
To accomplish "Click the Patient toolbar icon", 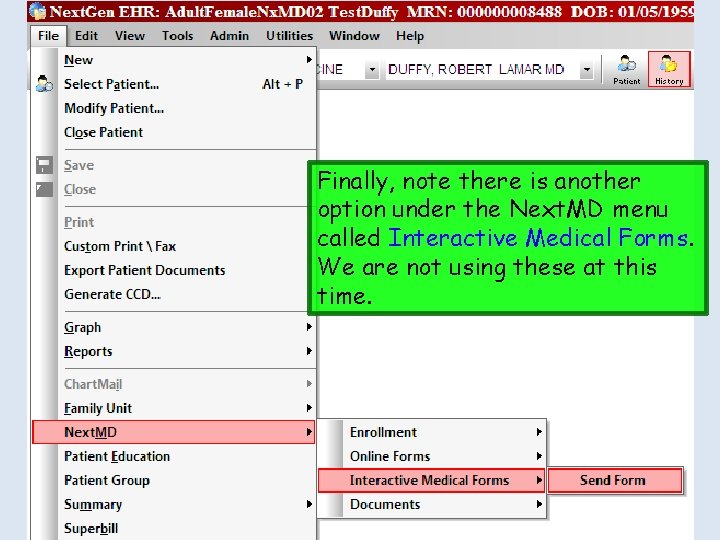I will pyautogui.click(x=626, y=69).
